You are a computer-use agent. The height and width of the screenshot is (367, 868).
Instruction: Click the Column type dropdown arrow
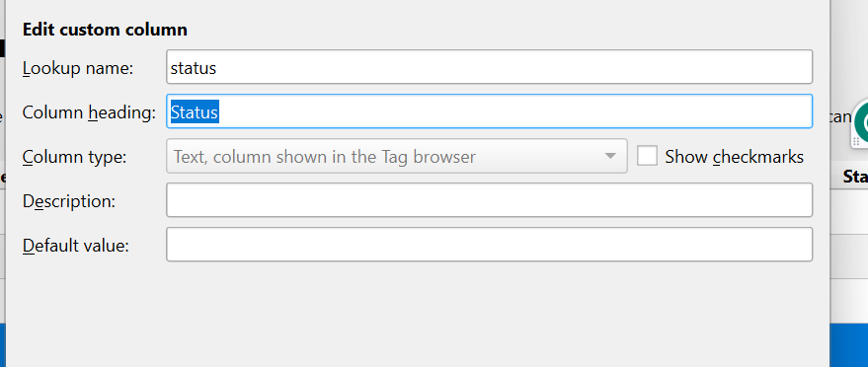coord(610,156)
